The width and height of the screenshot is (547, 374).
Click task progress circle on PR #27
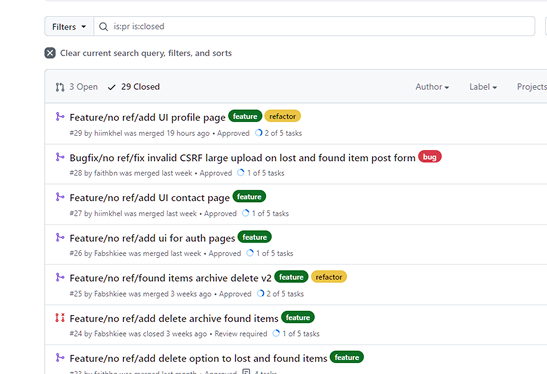click(246, 213)
